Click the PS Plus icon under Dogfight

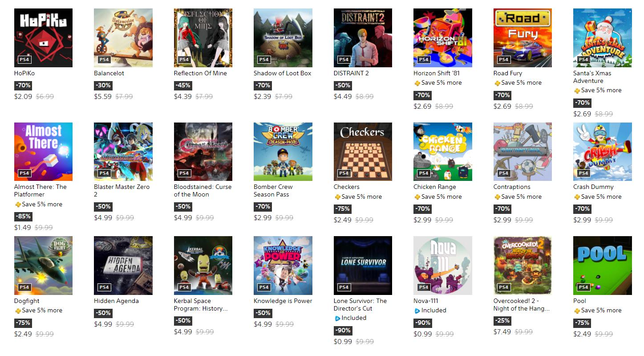(x=18, y=311)
